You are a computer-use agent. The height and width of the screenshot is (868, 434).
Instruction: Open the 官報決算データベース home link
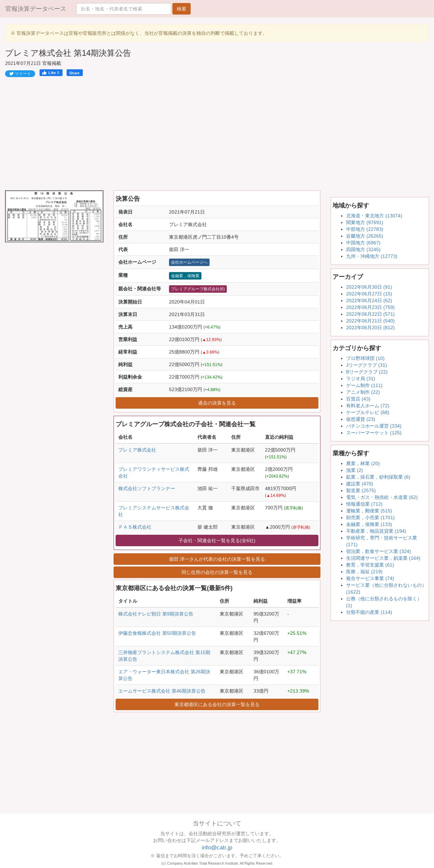pos(35,9)
